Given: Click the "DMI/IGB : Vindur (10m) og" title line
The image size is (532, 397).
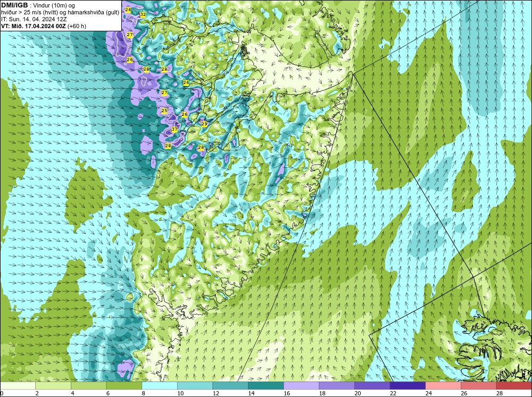Looking at the screenshot, I should [38, 5].
